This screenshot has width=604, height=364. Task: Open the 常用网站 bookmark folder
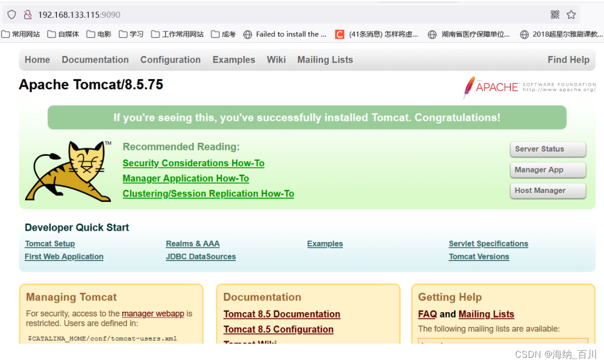click(21, 35)
